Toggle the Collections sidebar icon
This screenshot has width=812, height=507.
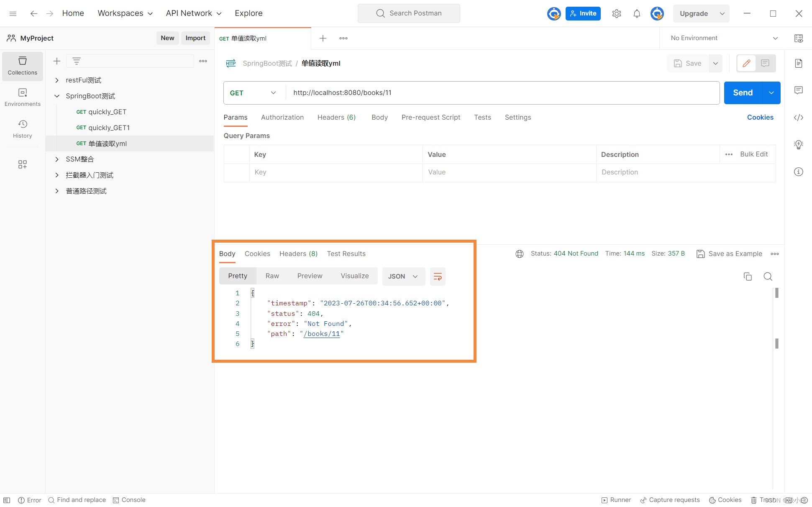click(22, 65)
